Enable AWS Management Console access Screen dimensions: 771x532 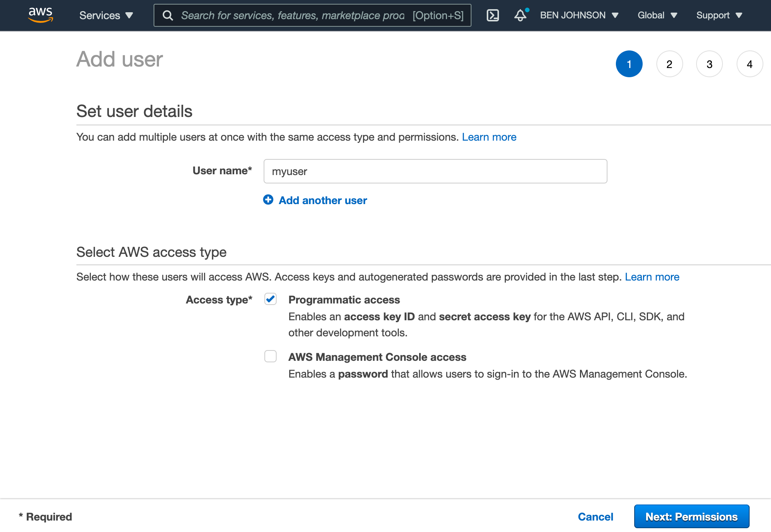(x=270, y=357)
